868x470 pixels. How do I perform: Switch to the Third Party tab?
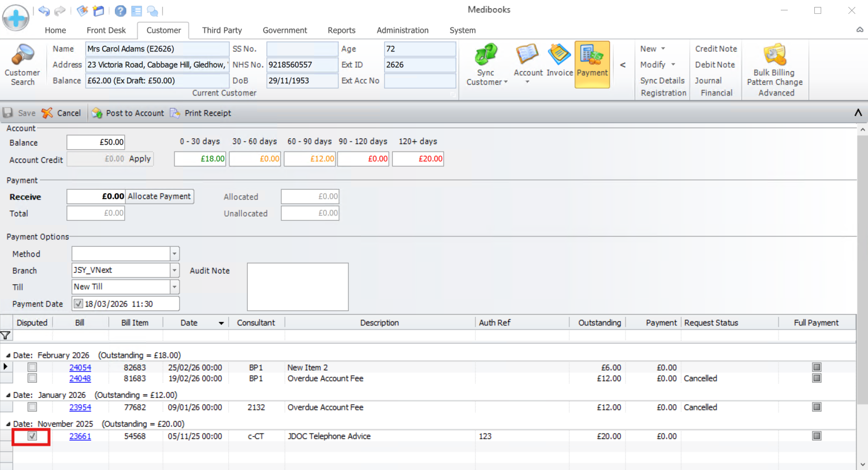pyautogui.click(x=222, y=30)
